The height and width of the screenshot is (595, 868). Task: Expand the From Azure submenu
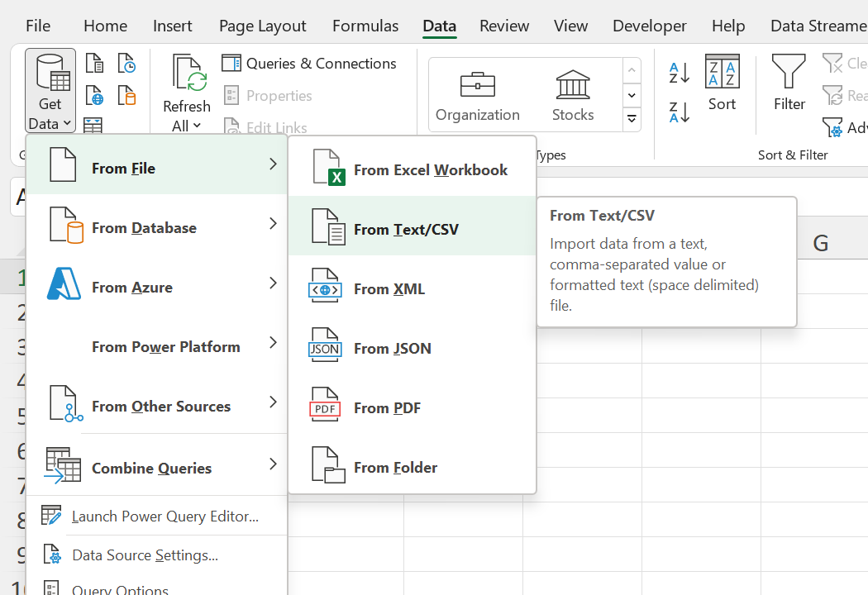[157, 287]
